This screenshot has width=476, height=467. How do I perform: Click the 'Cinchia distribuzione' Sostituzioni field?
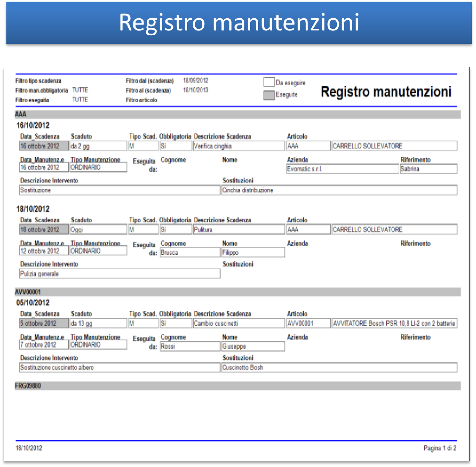(x=339, y=190)
